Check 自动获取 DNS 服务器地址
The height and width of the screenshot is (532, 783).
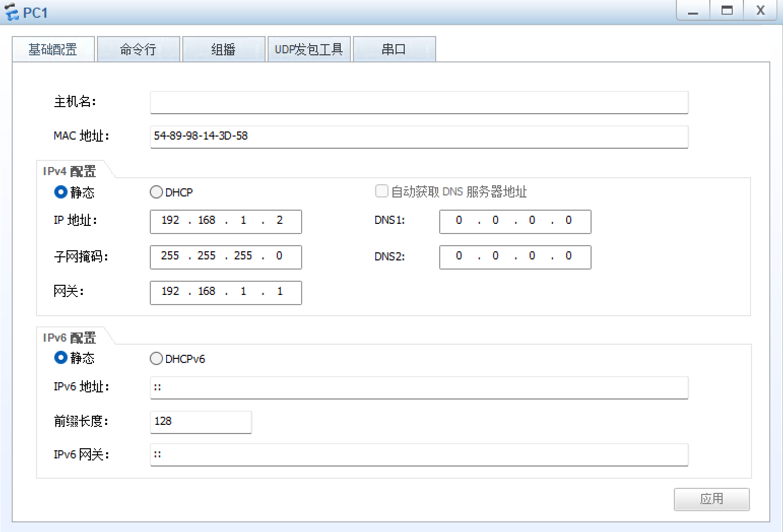381,191
